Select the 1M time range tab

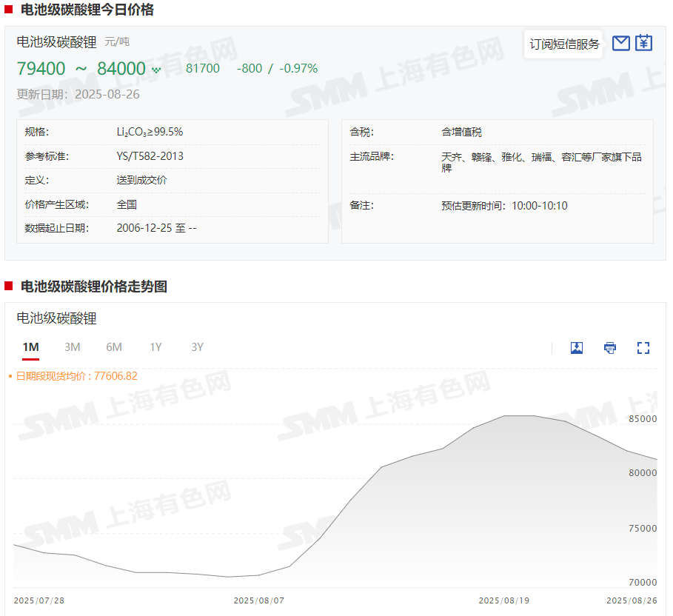point(30,347)
